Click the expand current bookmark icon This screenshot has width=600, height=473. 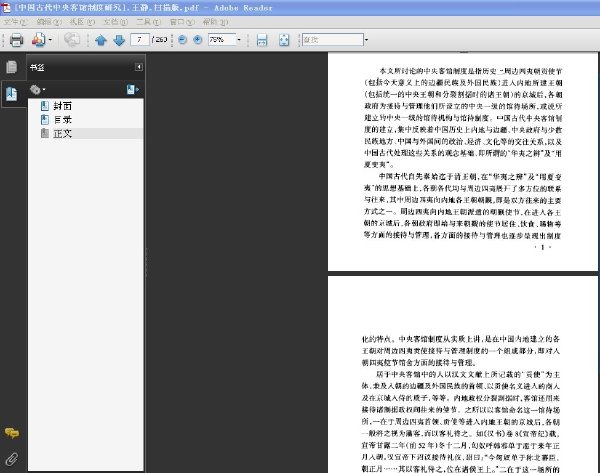tap(132, 90)
